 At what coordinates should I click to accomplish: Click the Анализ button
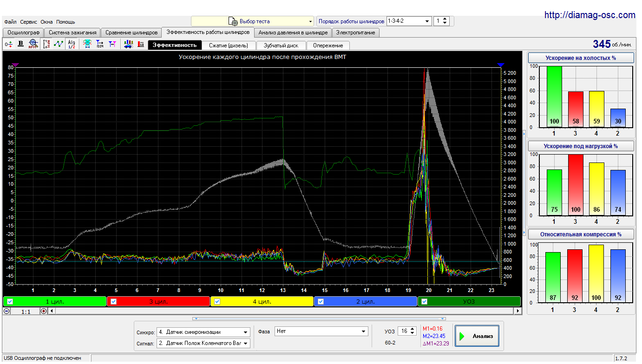pos(477,336)
